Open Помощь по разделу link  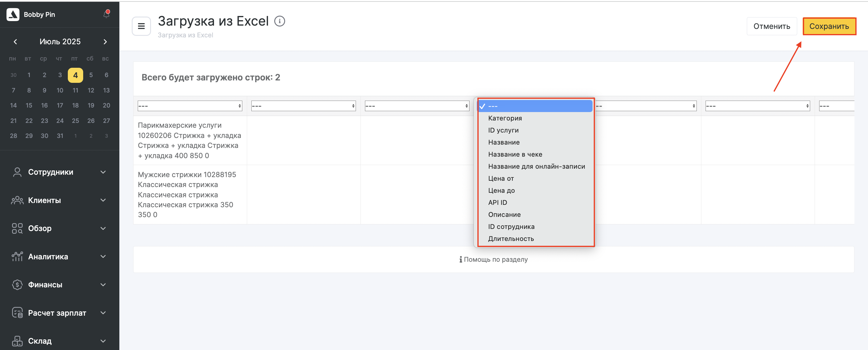[493, 259]
